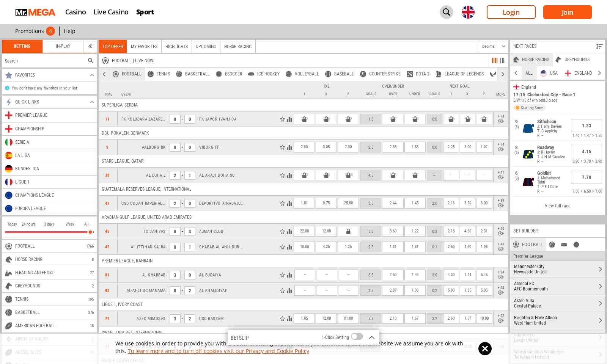Screen dimensions: 607x364
Task: Star the Al Duhail vs Al Arabi match
Action: tap(282, 176)
